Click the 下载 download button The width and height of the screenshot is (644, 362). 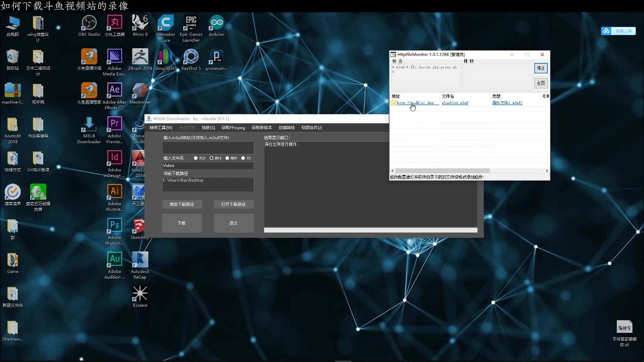point(182,223)
